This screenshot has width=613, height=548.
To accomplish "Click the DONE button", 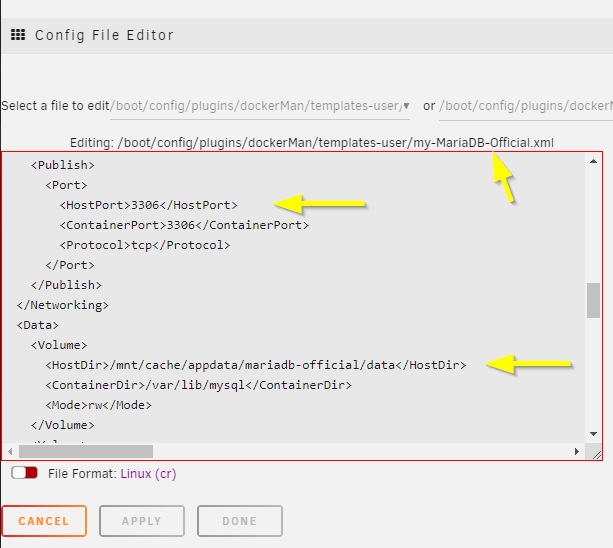I will click(240, 521).
